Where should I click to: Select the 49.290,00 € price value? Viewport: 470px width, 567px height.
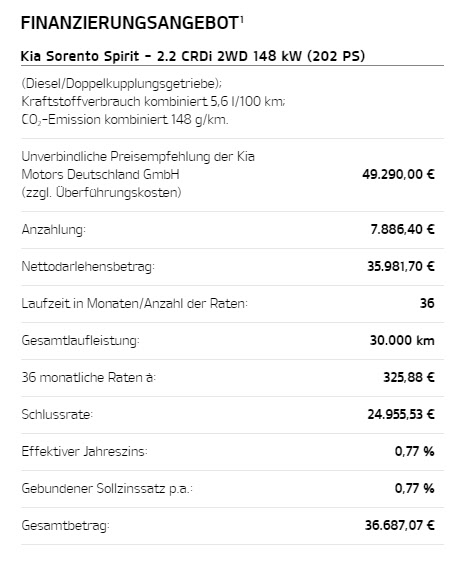(x=398, y=174)
